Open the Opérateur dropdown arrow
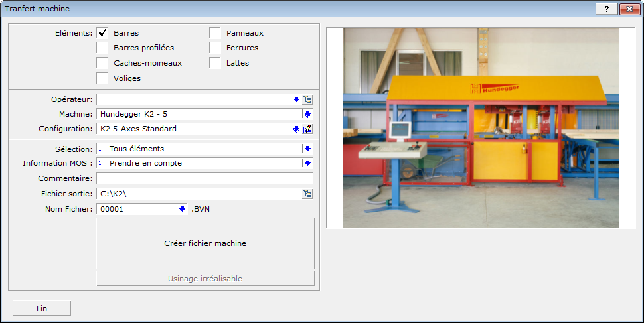Image resolution: width=644 pixels, height=323 pixels. (x=296, y=99)
